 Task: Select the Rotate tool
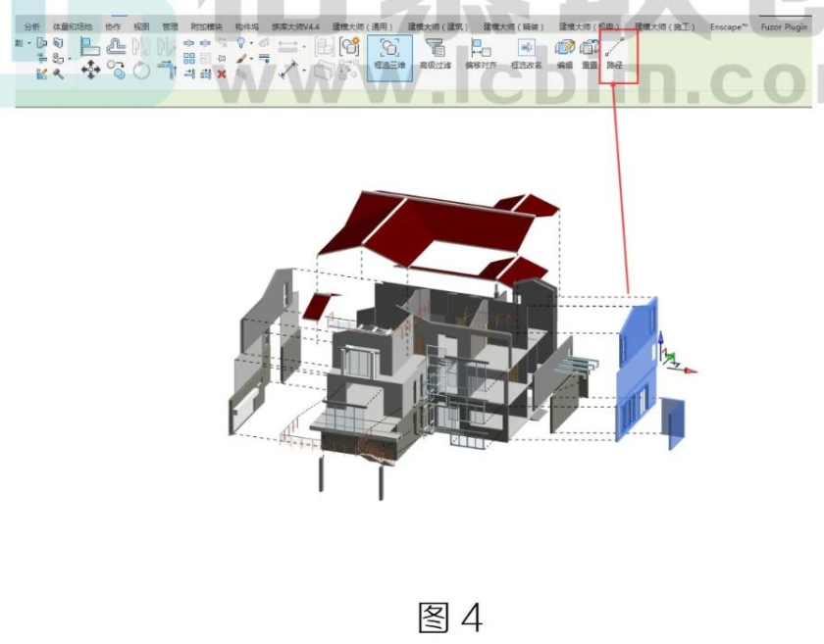click(141, 70)
